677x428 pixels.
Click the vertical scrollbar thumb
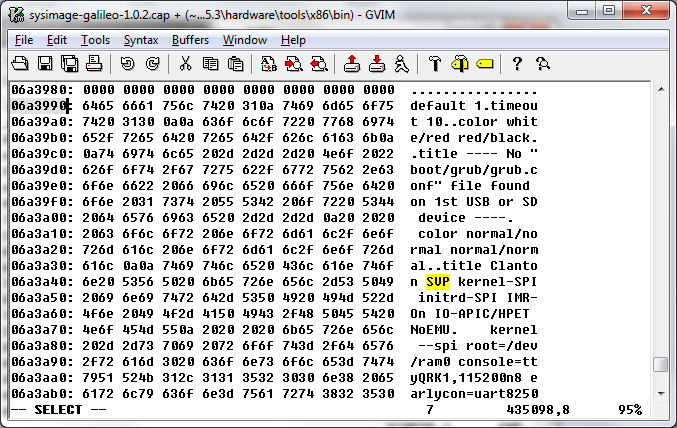click(x=661, y=365)
